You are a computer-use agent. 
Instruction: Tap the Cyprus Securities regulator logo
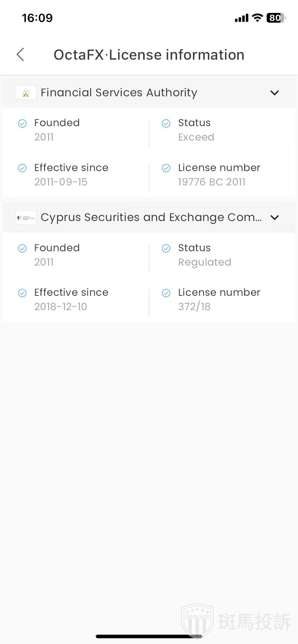point(26,217)
